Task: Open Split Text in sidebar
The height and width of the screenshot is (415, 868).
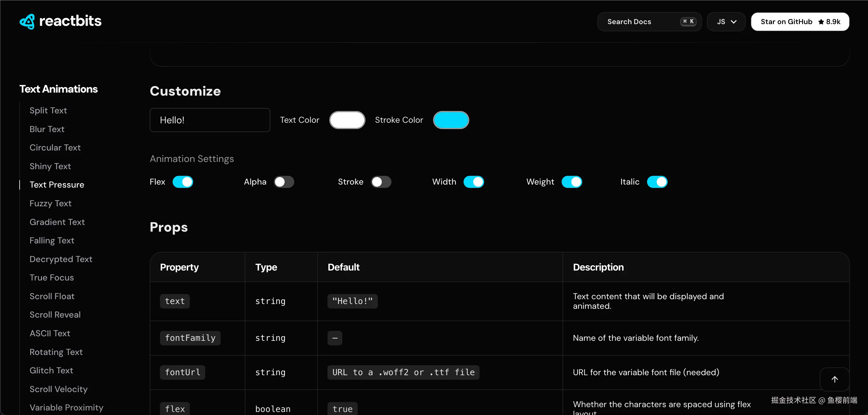Action: point(48,110)
